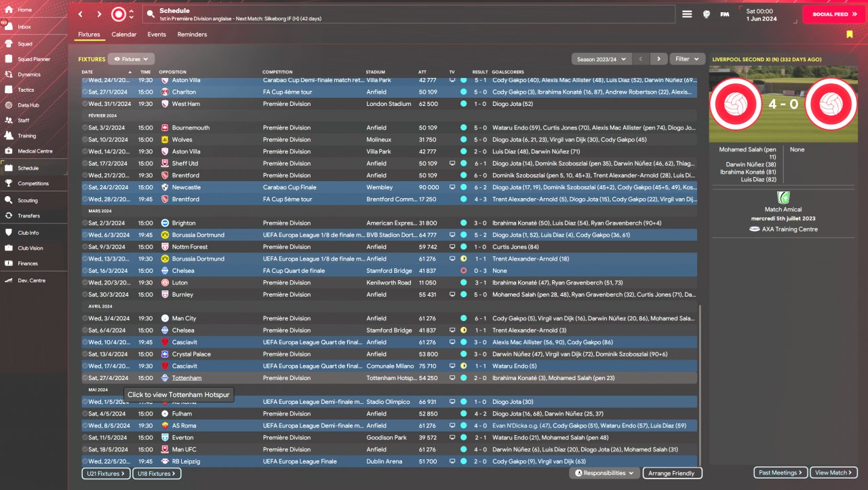Switch to the Calendar tab
This screenshot has width=868, height=490.
click(x=124, y=35)
